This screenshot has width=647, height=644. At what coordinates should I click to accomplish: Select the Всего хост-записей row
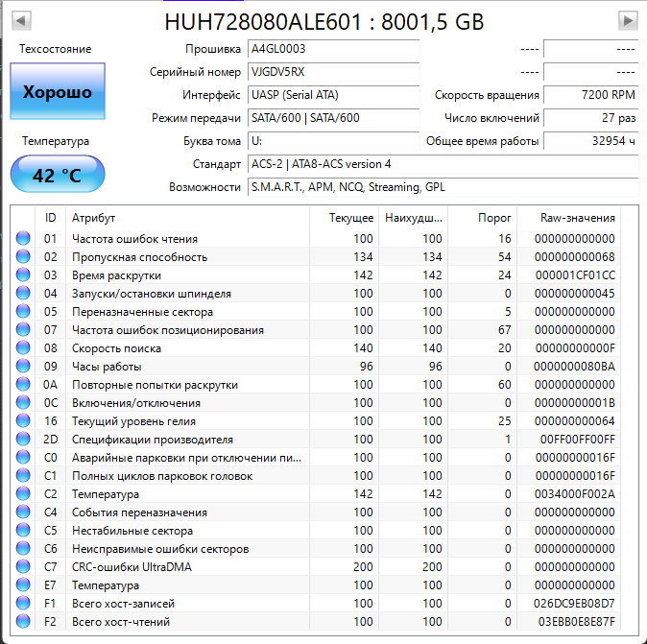(316, 603)
